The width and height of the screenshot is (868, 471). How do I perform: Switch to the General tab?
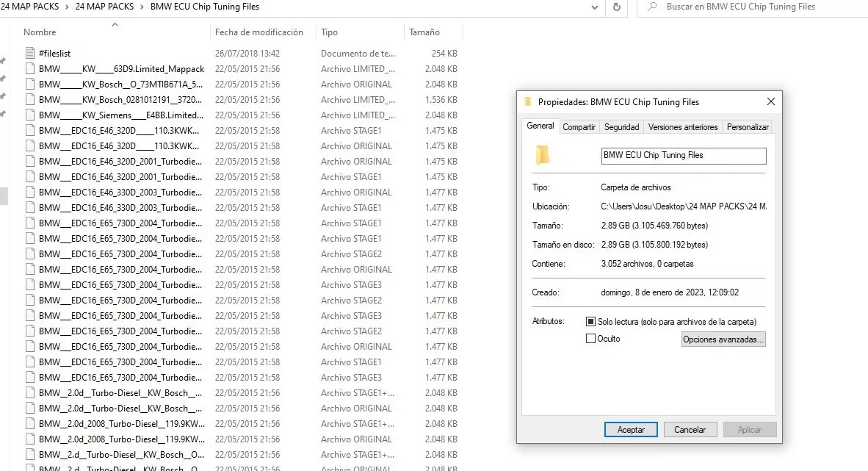point(540,126)
